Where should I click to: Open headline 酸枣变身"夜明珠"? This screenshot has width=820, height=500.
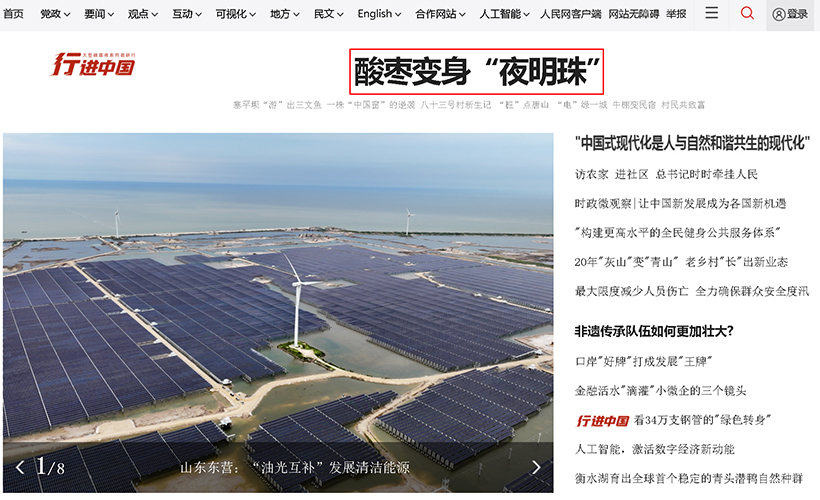click(x=478, y=72)
